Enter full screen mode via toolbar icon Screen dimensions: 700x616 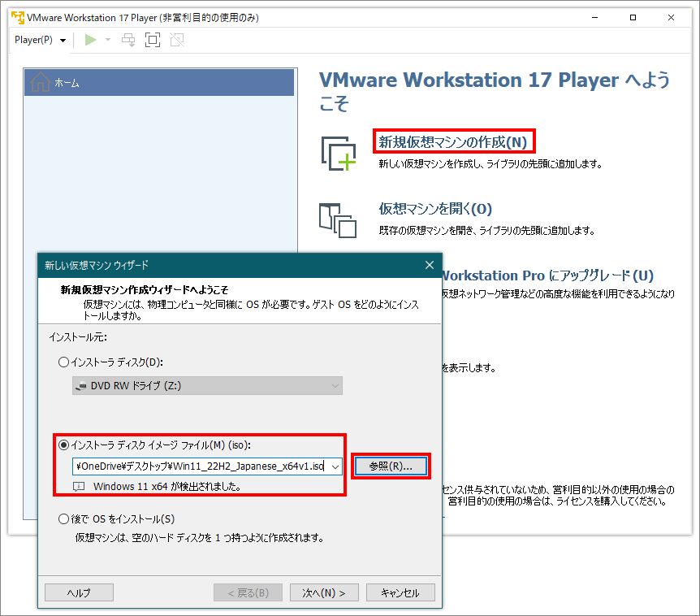click(x=153, y=40)
